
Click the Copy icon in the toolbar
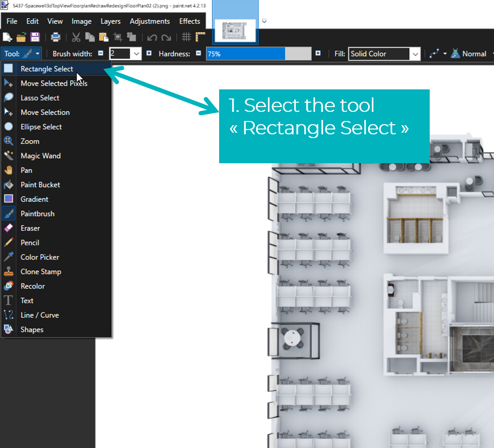pyautogui.click(x=90, y=37)
